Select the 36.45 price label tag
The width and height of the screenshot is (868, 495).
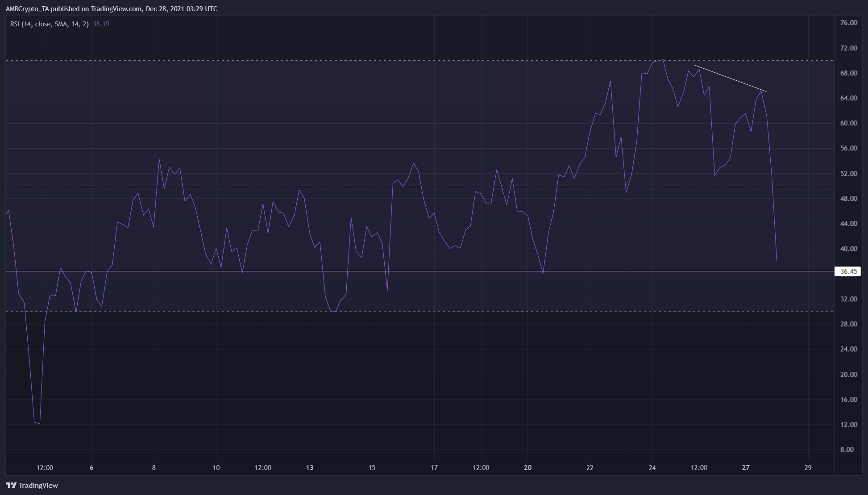coord(848,271)
